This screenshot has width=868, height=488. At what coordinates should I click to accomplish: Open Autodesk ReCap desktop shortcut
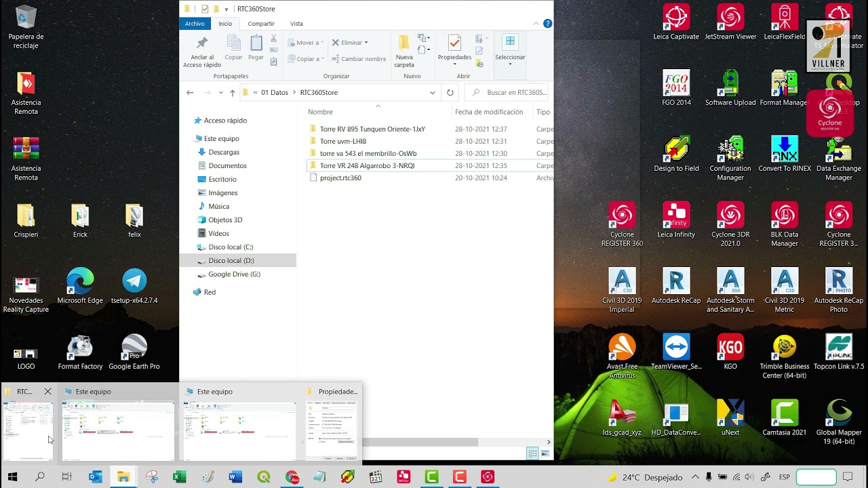[676, 287]
